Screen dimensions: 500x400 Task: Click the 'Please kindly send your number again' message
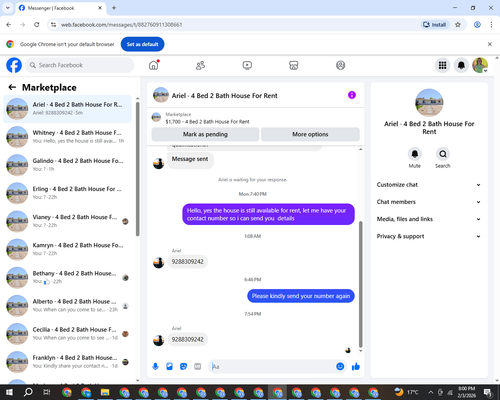click(x=301, y=296)
